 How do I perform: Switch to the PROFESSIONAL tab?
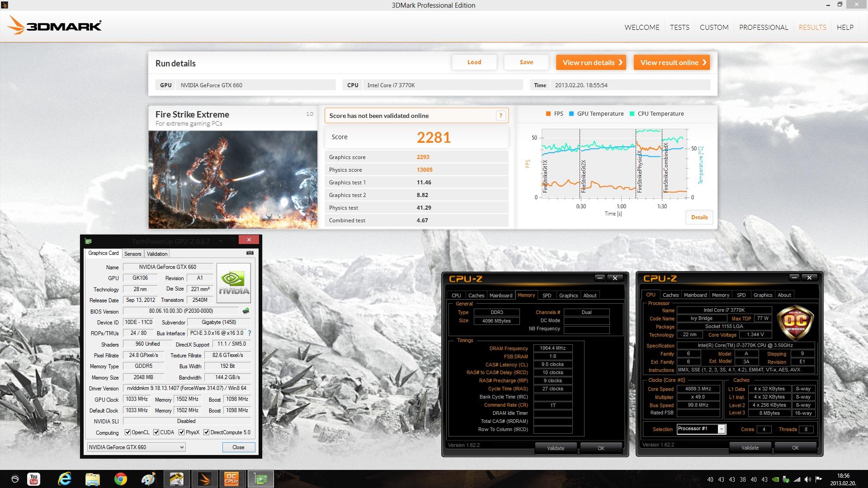pos(764,28)
